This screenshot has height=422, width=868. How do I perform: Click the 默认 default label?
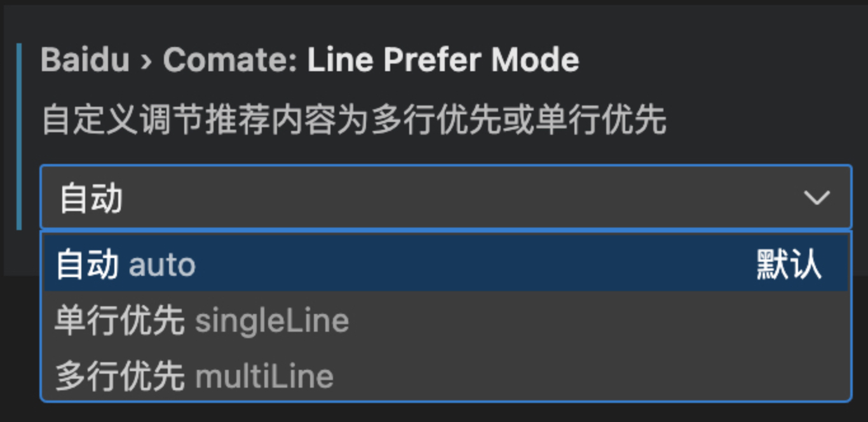tap(789, 264)
